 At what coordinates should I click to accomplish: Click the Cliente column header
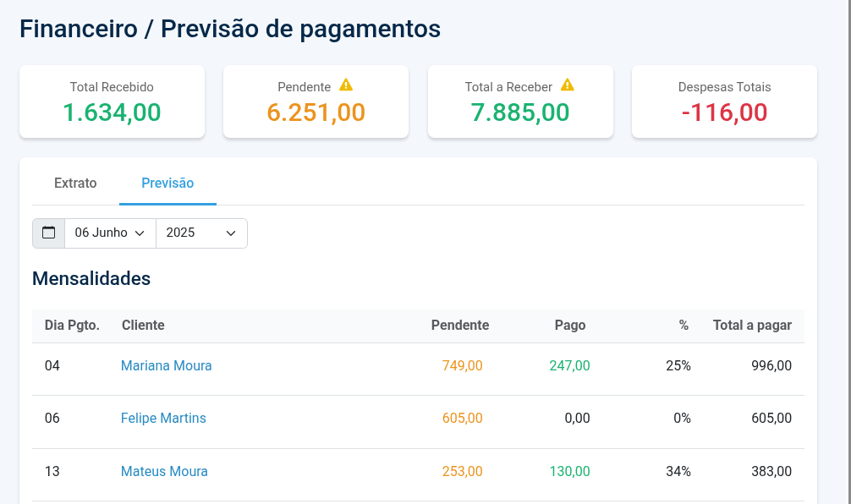143,325
